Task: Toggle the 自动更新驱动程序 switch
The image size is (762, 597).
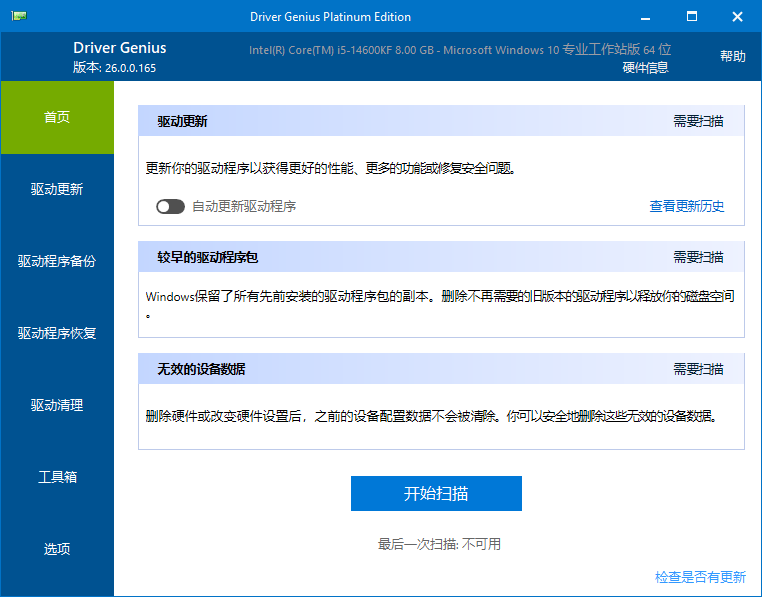Action: (x=170, y=207)
